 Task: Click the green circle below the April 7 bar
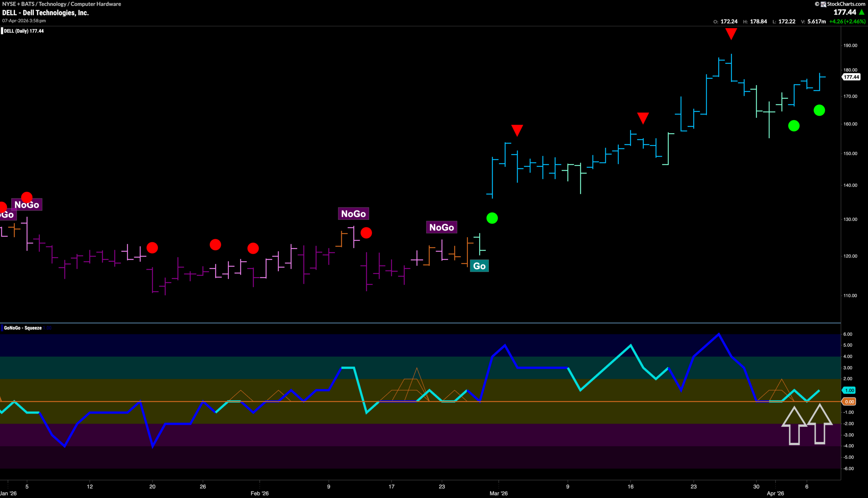click(x=819, y=110)
